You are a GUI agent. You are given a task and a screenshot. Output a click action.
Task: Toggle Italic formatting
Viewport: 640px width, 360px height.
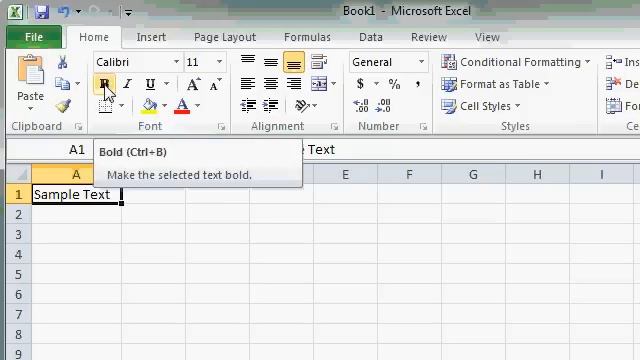[x=127, y=84]
